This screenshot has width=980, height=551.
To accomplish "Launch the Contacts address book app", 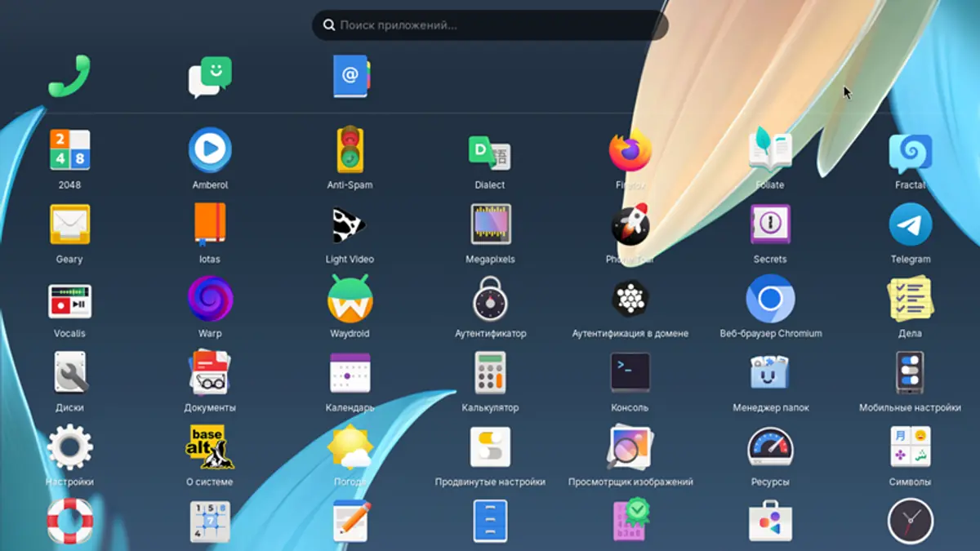I will [350, 77].
